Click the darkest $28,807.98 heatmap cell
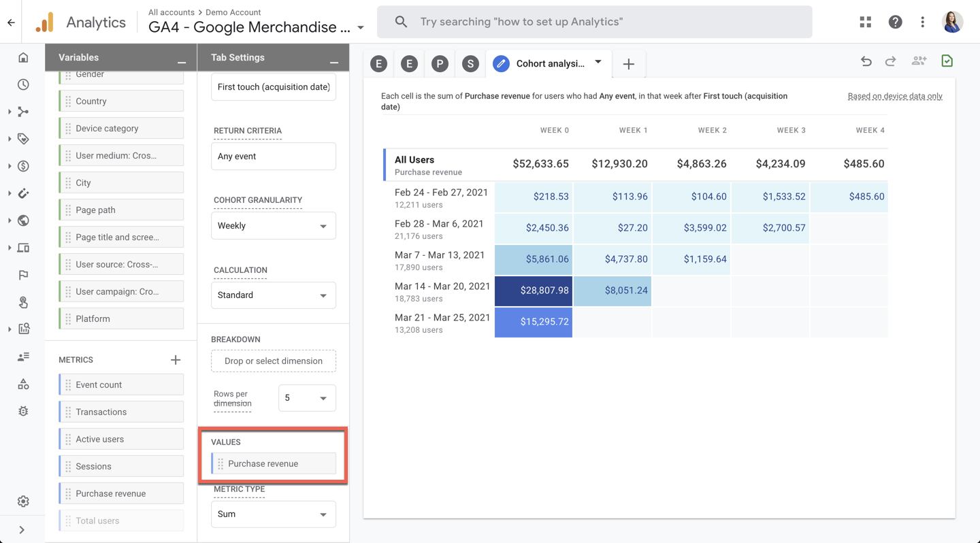The image size is (980, 543). click(534, 291)
